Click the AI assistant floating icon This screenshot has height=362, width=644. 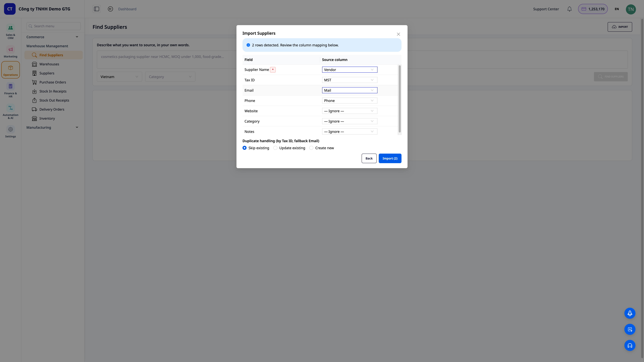coord(630,329)
